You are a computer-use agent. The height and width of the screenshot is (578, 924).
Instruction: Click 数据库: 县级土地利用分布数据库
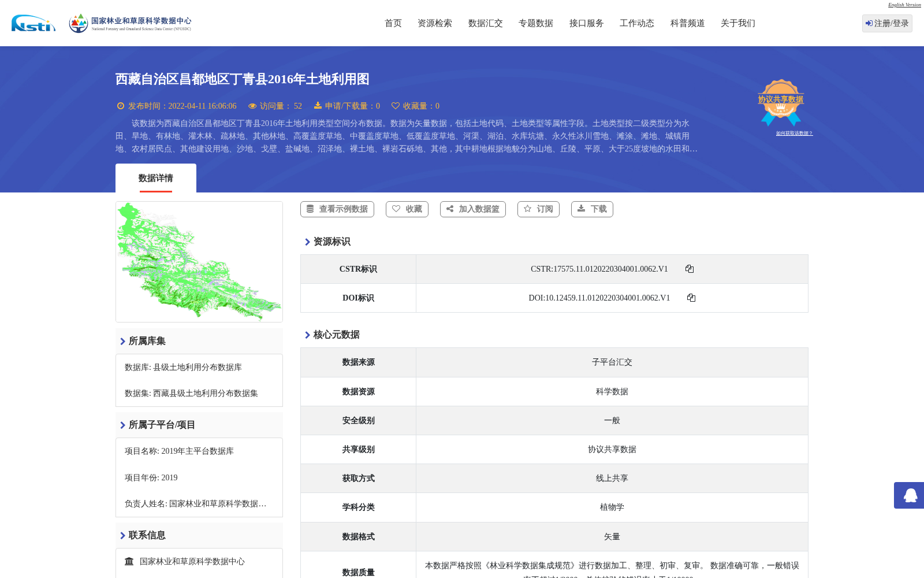click(183, 368)
